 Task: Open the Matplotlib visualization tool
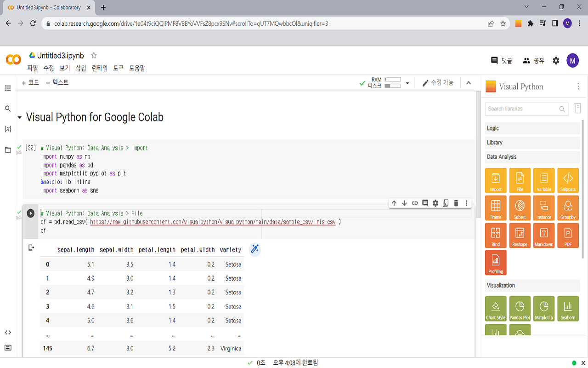click(544, 309)
